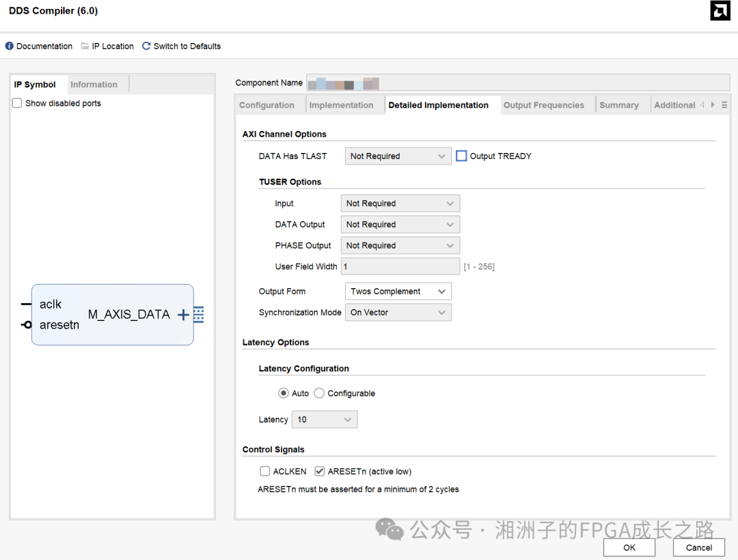Select the Detailed Implementation tab
Viewport: 738px width, 560px height.
point(438,105)
